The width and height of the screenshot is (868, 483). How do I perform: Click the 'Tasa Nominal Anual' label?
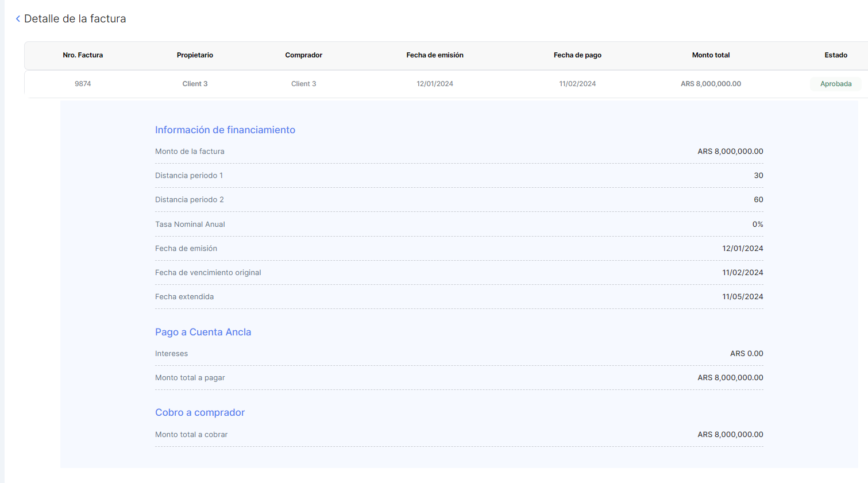point(190,225)
